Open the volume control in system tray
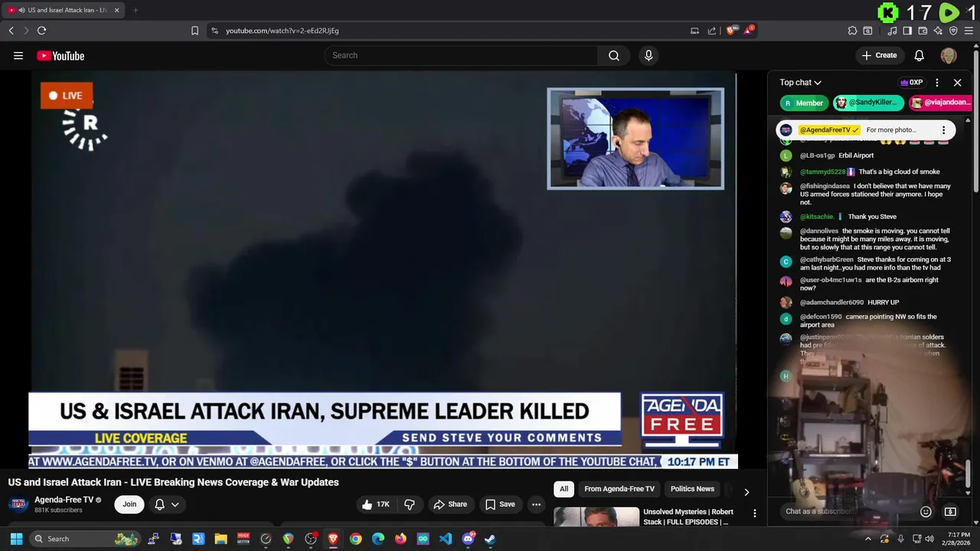 coord(929,539)
